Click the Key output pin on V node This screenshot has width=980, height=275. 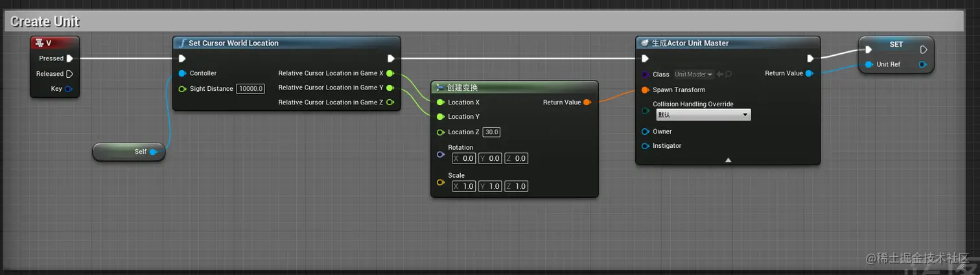click(x=68, y=89)
